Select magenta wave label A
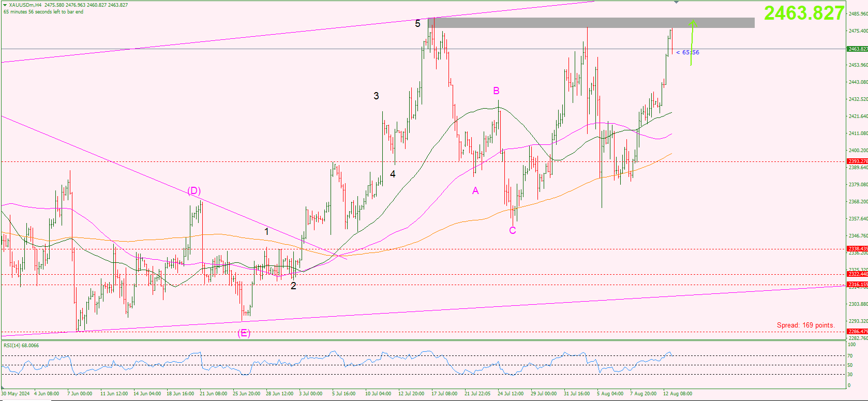This screenshot has height=401, width=868. (x=475, y=191)
